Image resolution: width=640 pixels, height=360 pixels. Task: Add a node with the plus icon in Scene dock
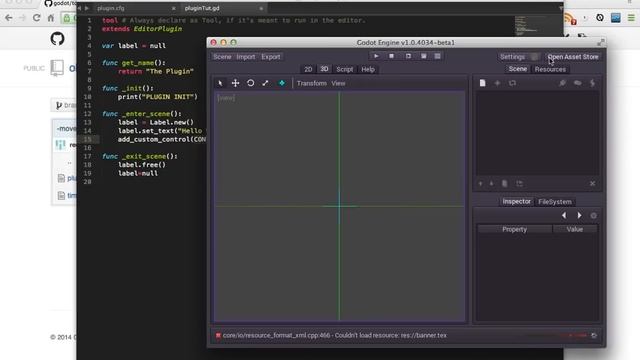click(497, 83)
